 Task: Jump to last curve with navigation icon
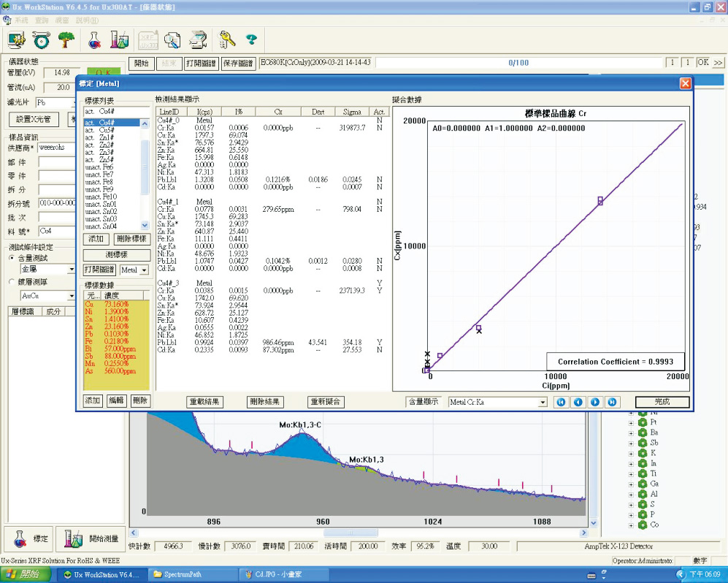pyautogui.click(x=612, y=402)
